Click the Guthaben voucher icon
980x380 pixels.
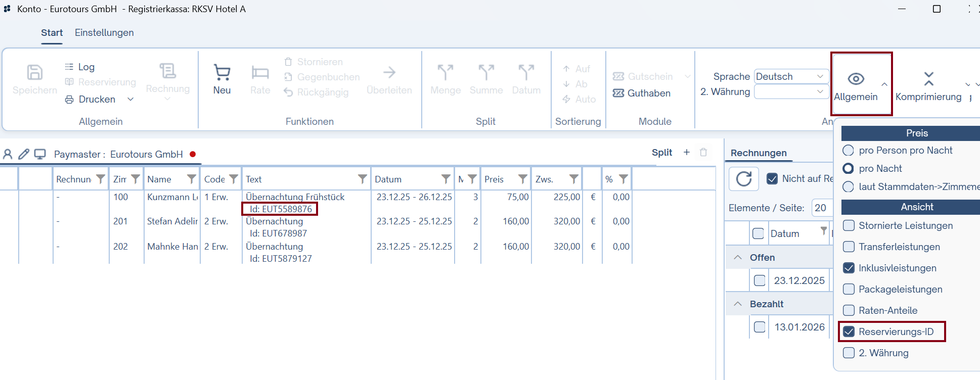click(x=618, y=93)
